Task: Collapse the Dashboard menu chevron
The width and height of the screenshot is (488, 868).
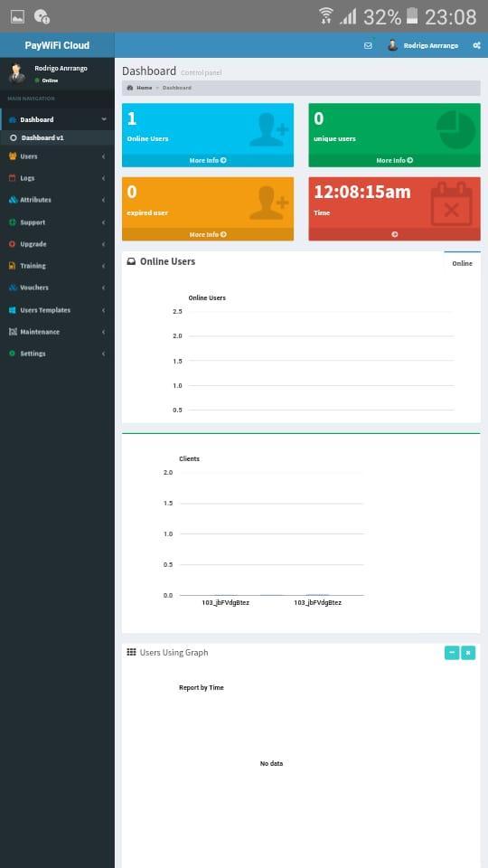Action: click(103, 119)
